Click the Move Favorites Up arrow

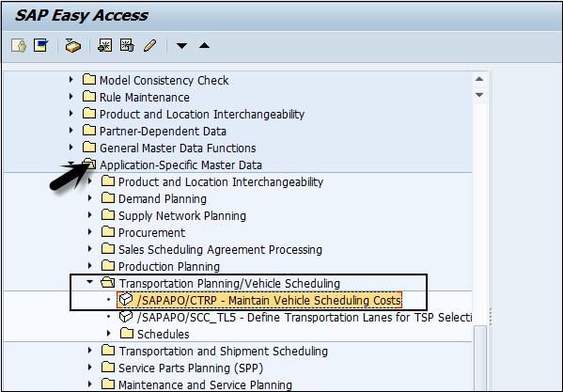click(204, 45)
